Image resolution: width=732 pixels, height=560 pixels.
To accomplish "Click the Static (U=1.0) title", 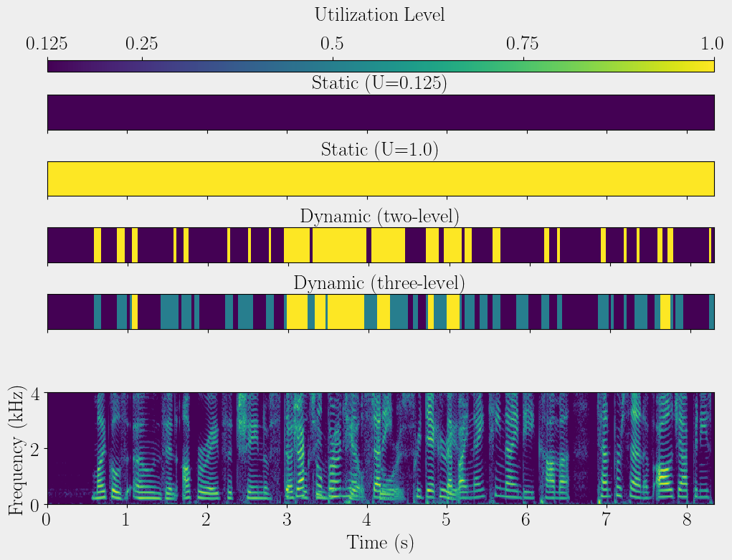I will [379, 150].
